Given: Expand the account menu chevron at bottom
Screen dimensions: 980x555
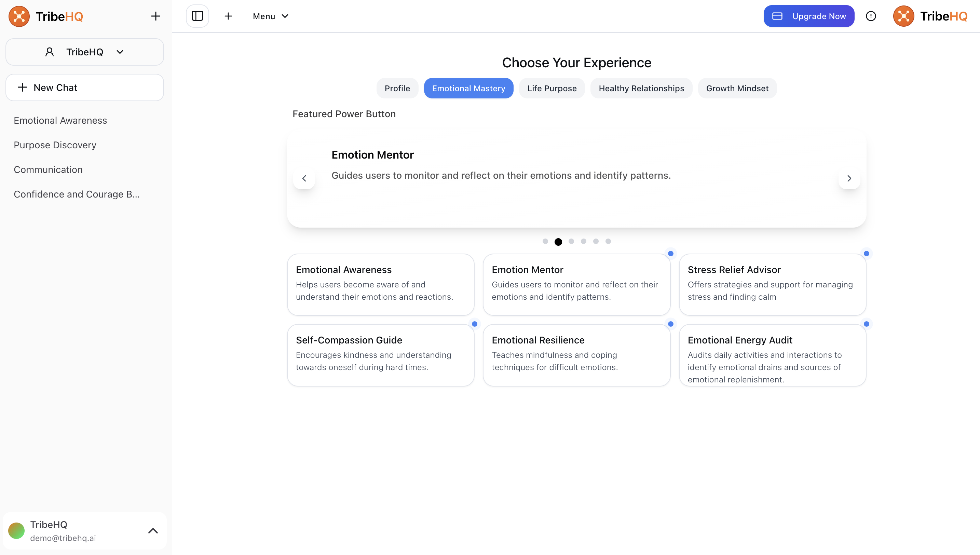Looking at the screenshot, I should (153, 531).
